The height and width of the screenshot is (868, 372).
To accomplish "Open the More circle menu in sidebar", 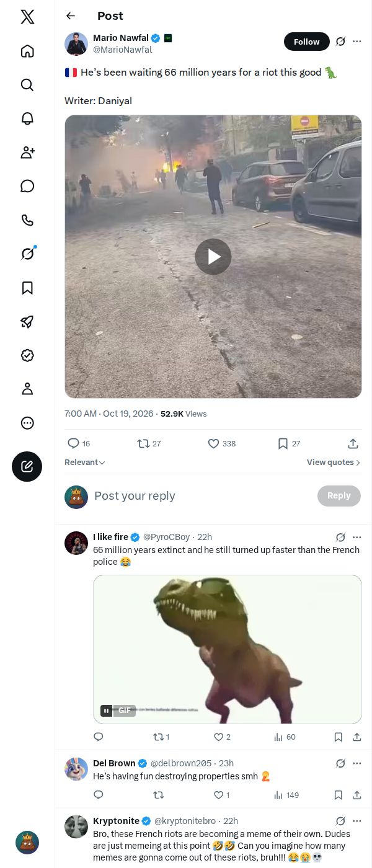I will click(x=27, y=423).
